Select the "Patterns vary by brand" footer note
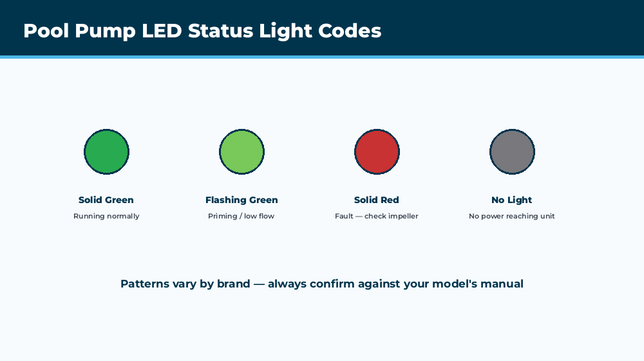This screenshot has height=361, width=644. (x=321, y=284)
